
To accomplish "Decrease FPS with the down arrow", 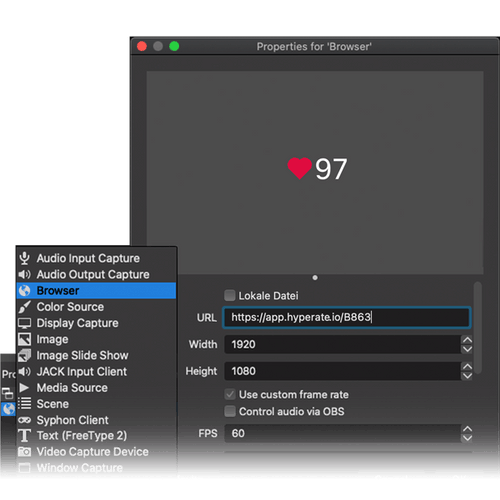I will [467, 438].
